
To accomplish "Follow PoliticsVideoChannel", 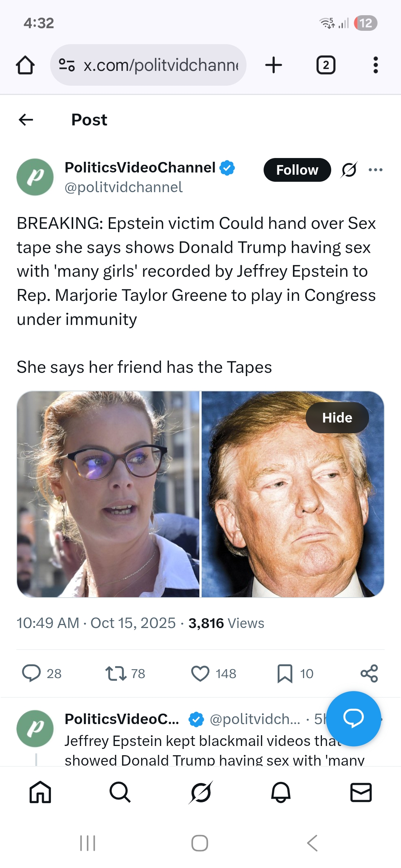I will [297, 170].
